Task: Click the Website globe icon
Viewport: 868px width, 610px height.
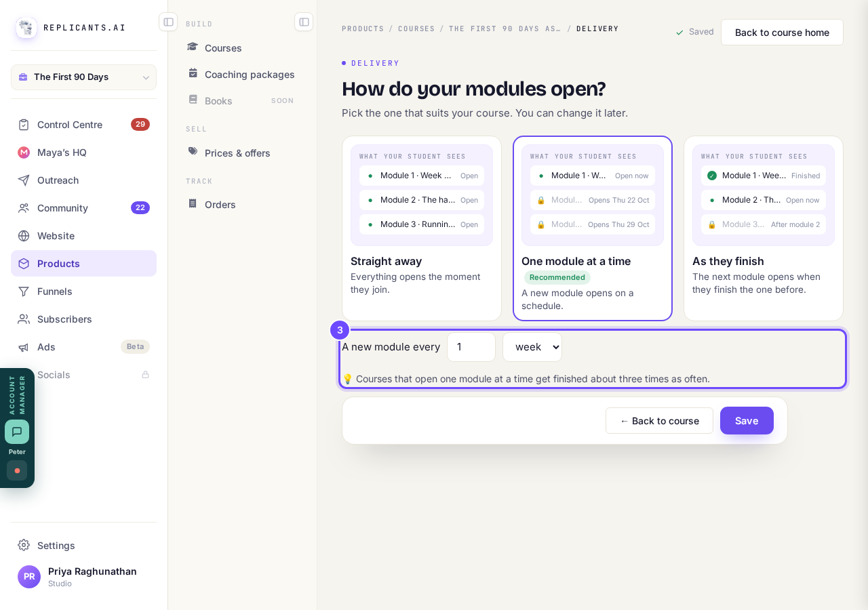Action: (24, 236)
